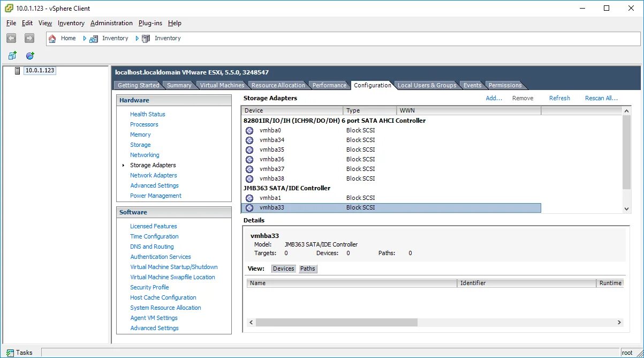The height and width of the screenshot is (358, 644).
Task: Open the Host Cache Configuration link
Action: tap(163, 297)
